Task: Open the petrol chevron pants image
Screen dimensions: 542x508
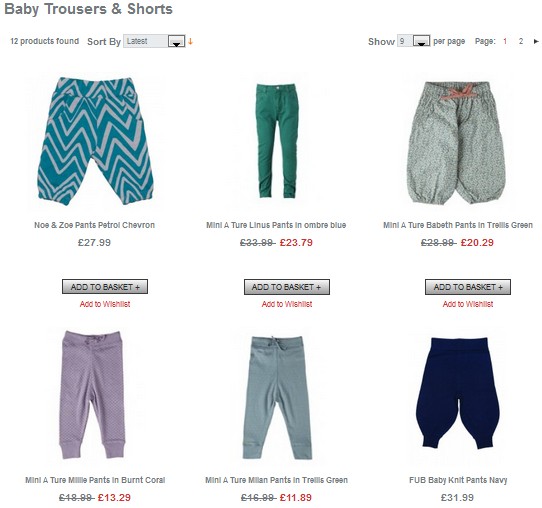Action: (95, 141)
